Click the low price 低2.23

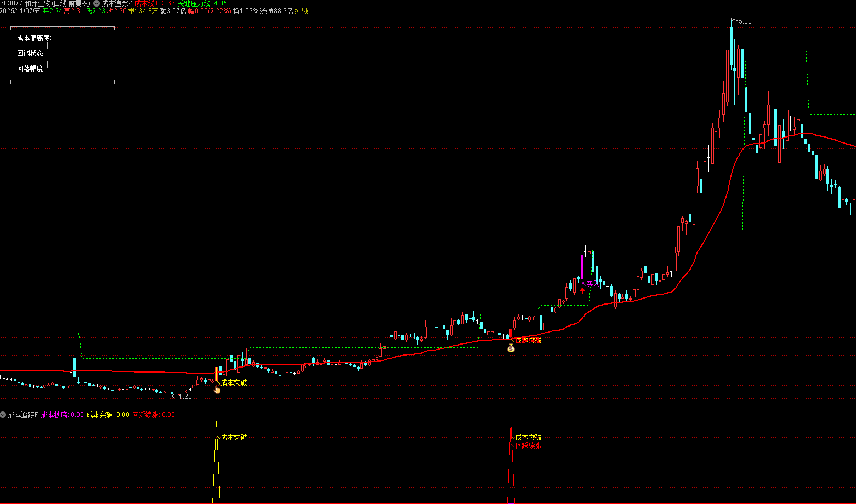coord(95,11)
